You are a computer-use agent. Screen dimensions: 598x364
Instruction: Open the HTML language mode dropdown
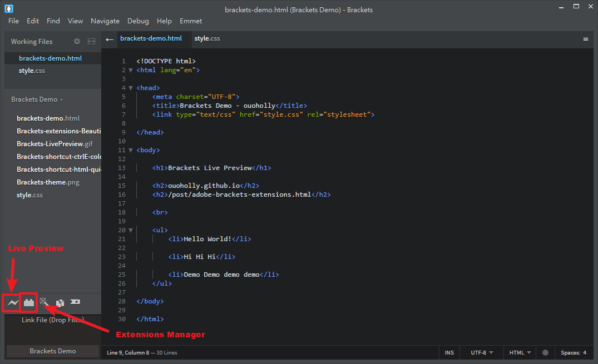pos(520,352)
